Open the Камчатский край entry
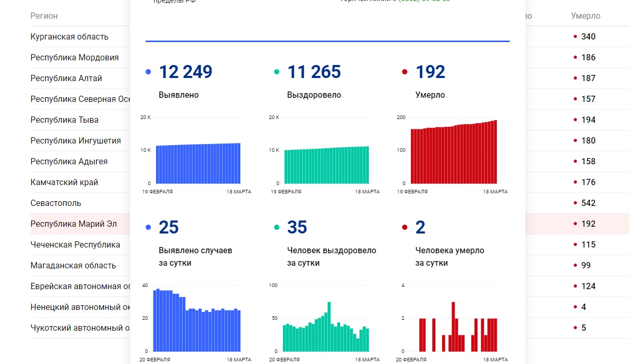This screenshot has height=364, width=644. tap(64, 183)
